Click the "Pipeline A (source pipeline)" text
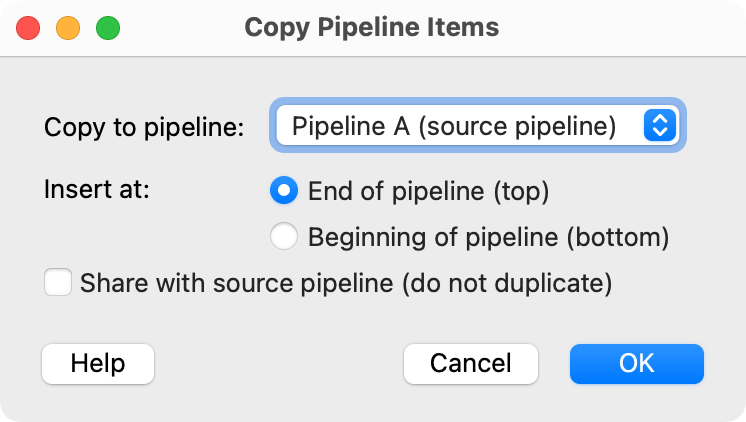The width and height of the screenshot is (746, 422). tap(453, 126)
